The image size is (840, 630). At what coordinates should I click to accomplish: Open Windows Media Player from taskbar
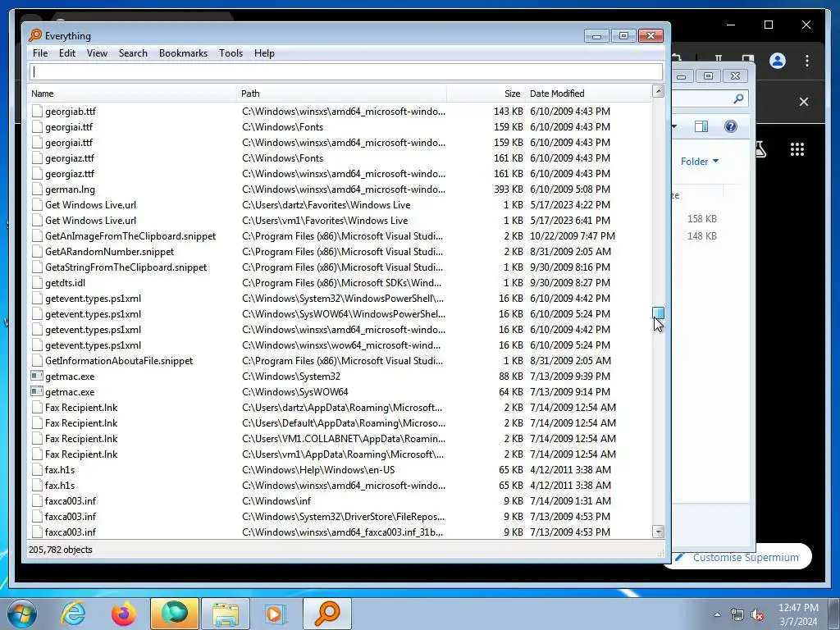[x=276, y=614]
